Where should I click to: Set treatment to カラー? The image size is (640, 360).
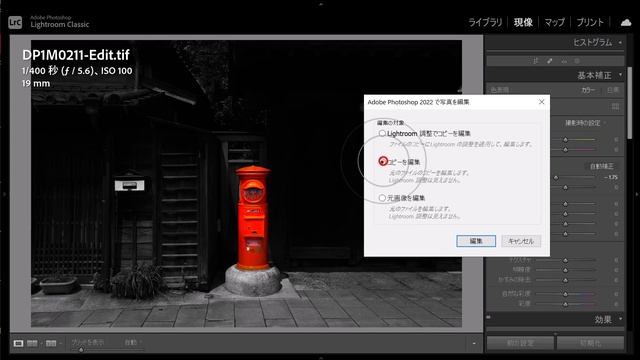point(588,90)
